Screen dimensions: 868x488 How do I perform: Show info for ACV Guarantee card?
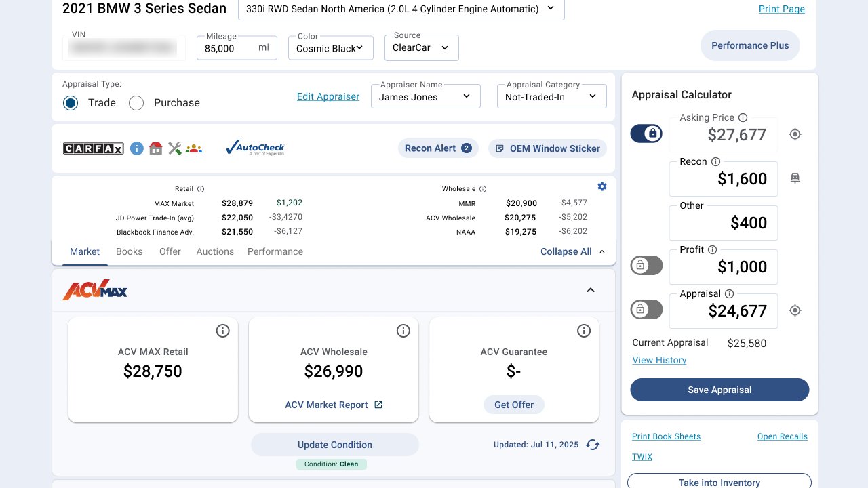coord(584,331)
